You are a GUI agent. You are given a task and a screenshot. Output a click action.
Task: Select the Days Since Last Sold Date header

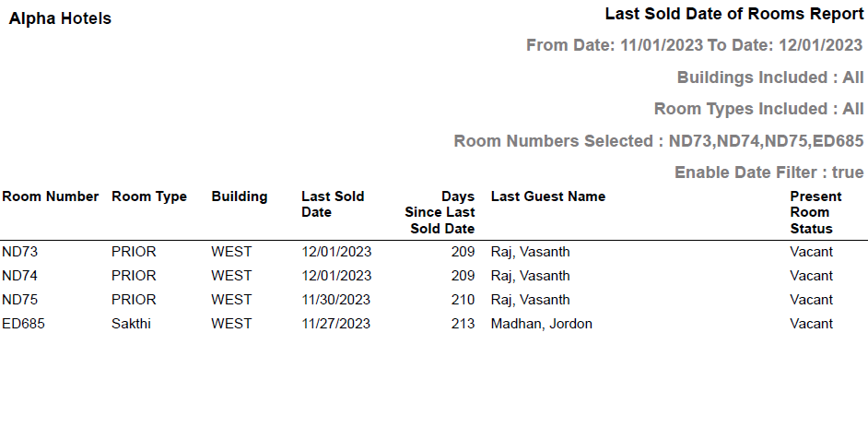440,212
